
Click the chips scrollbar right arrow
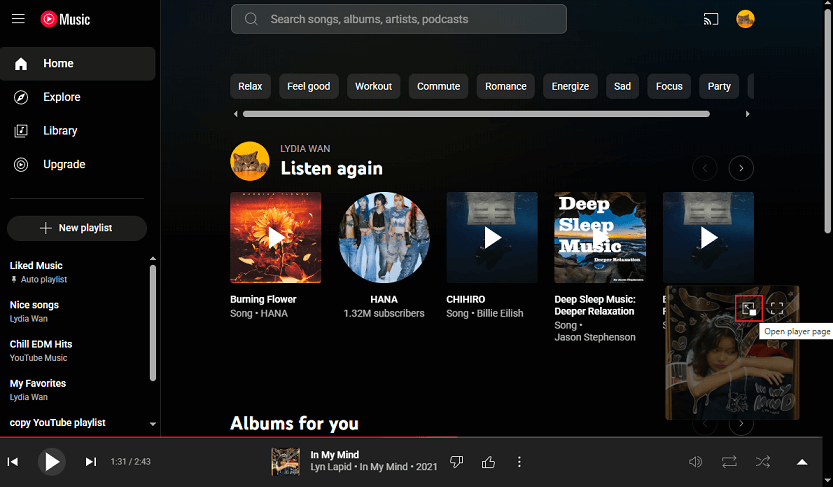[x=747, y=114]
